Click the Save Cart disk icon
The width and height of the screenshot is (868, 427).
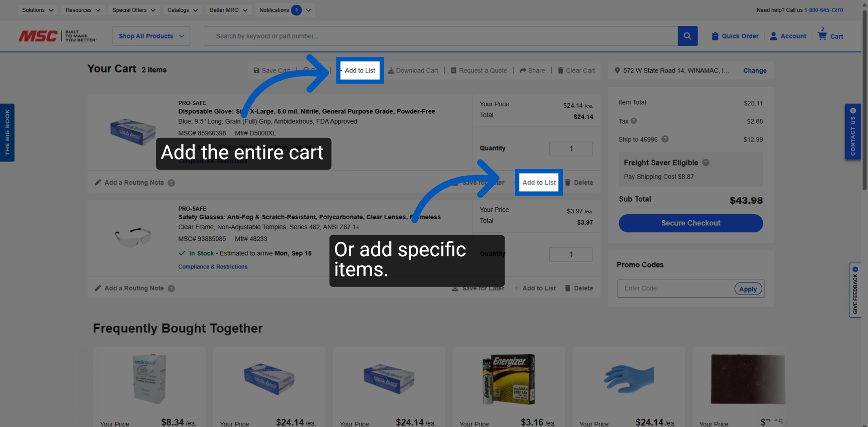[x=256, y=70]
